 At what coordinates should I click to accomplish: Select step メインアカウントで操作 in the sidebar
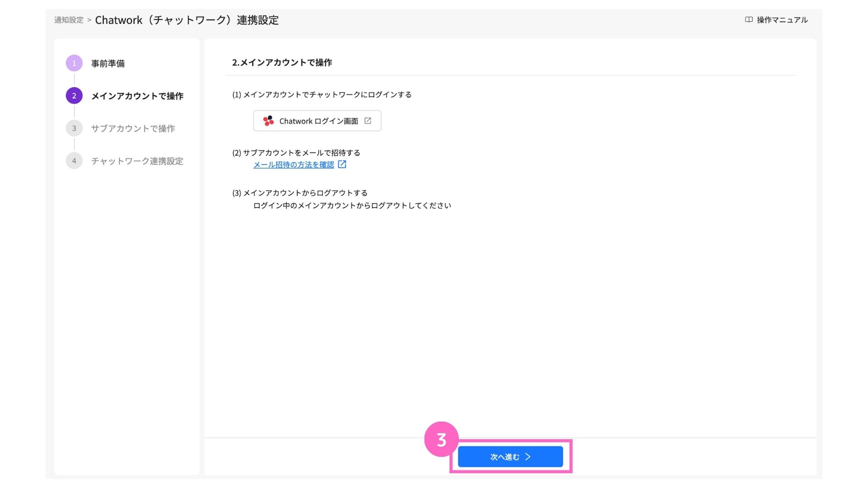click(x=137, y=96)
